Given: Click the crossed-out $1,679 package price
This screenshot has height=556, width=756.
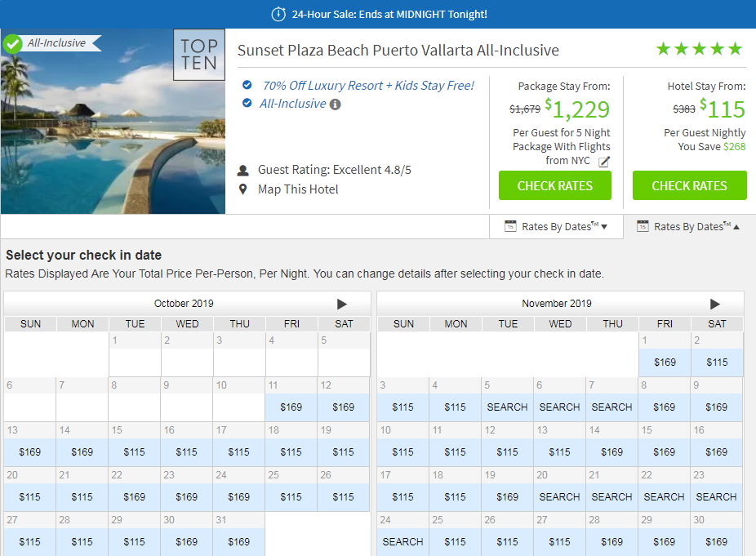Looking at the screenshot, I should pyautogui.click(x=525, y=109).
